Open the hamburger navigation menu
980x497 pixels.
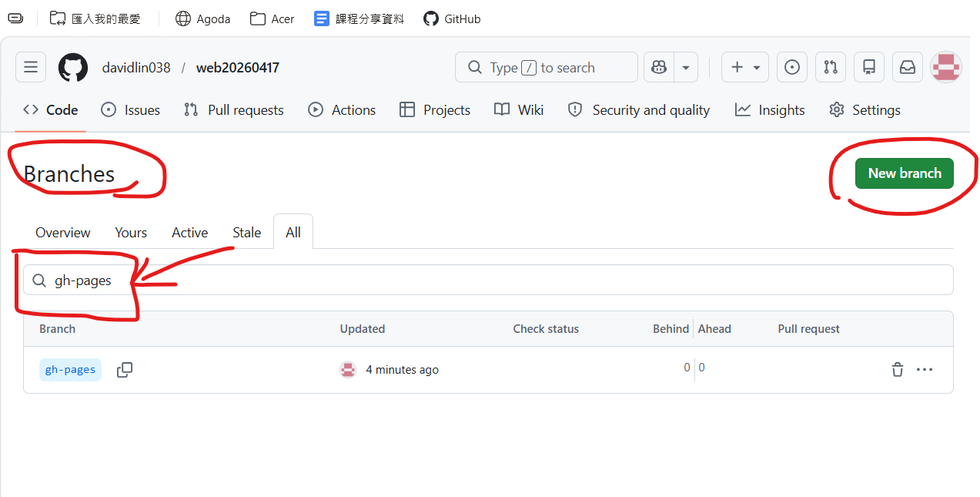[x=31, y=68]
